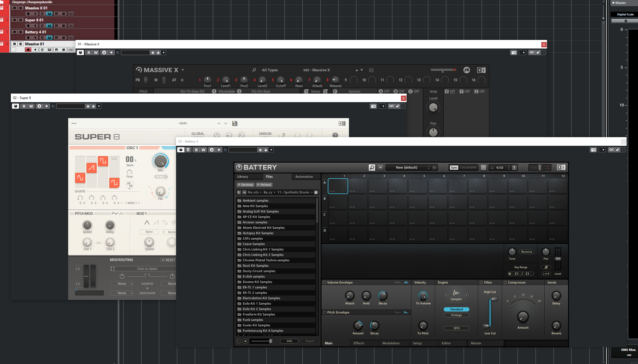The image size is (638, 364).
Task: Toggle the Filter power button in Battery
Action: click(x=481, y=282)
